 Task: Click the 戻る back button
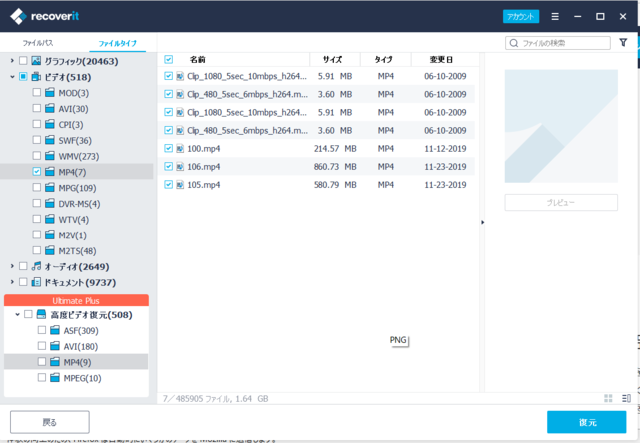49,422
